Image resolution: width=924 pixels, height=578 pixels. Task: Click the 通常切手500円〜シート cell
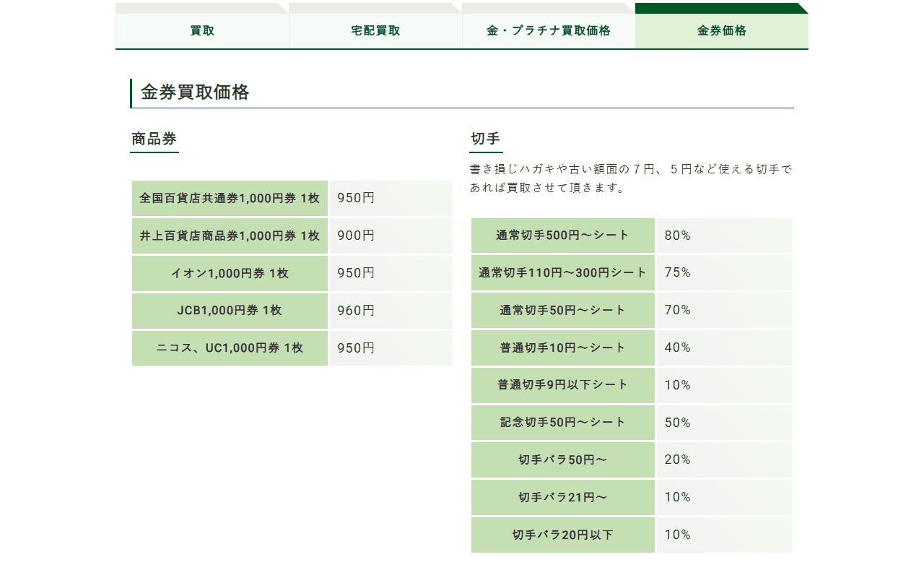tap(563, 236)
